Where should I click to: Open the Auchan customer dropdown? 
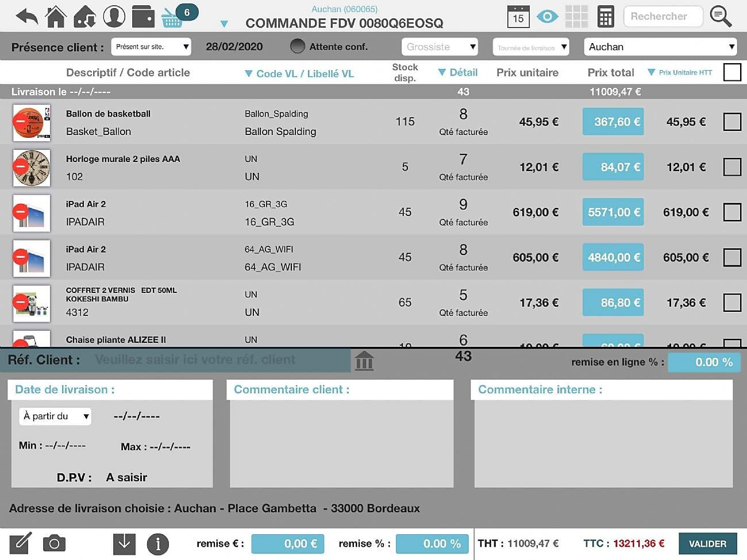tap(660, 47)
